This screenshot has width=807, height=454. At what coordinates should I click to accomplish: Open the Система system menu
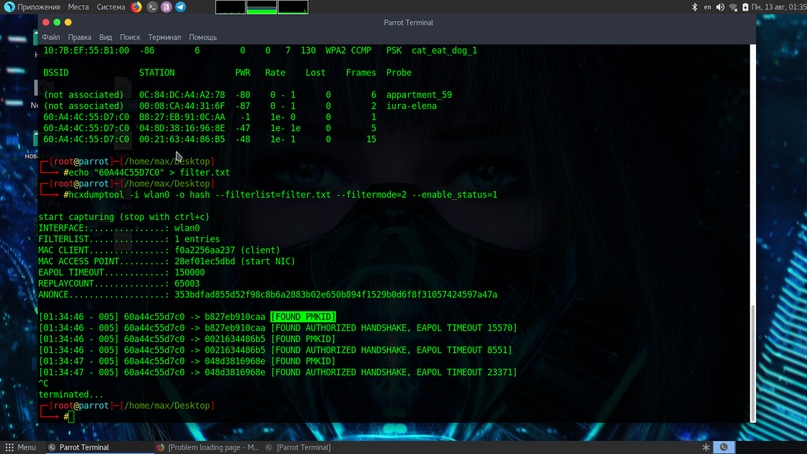[110, 7]
